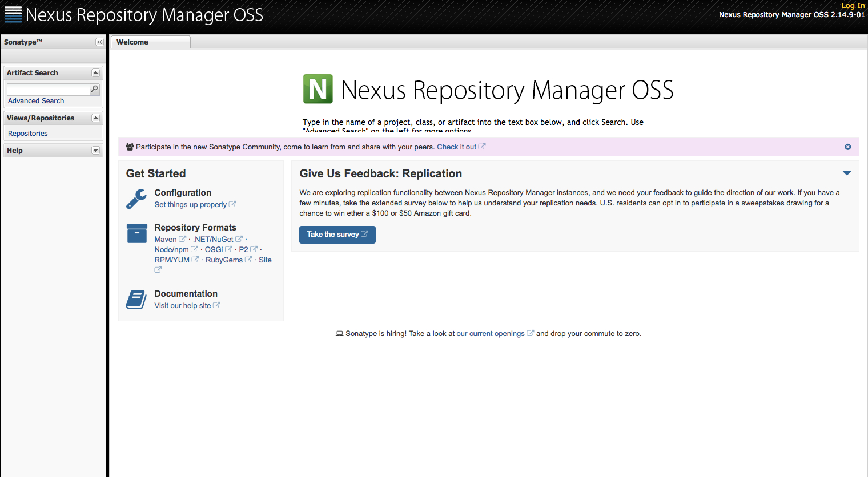Focus the artifact search text box
Image resolution: width=868 pixels, height=477 pixels.
[49, 90]
